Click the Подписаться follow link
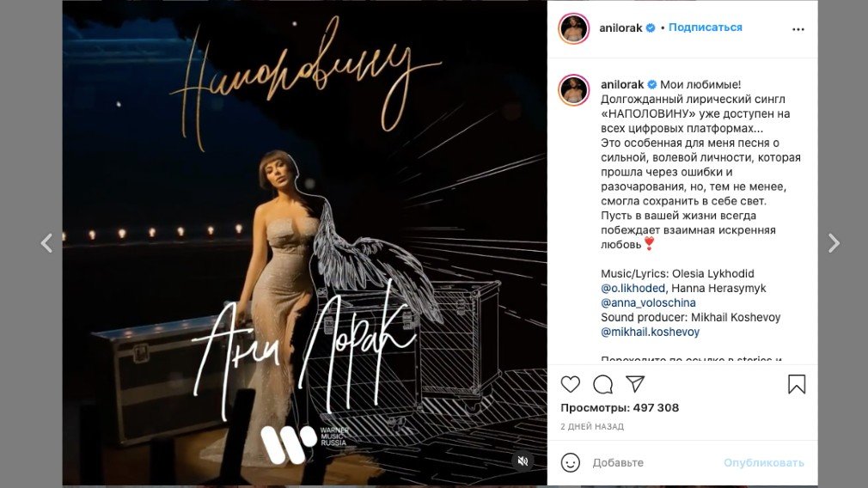Image resolution: width=868 pixels, height=488 pixels. [x=706, y=27]
